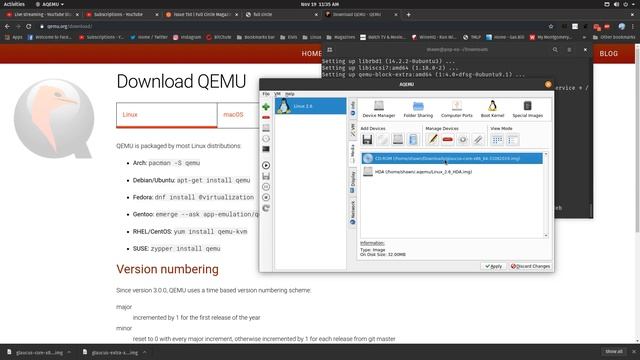
Task: Click the macOS tab on QEMU download page
Action: tap(238, 115)
